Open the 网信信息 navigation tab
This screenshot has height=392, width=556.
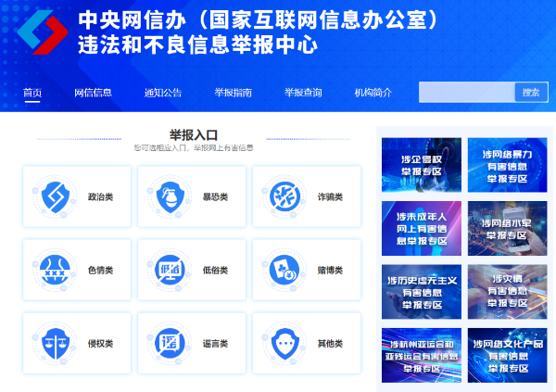coord(94,93)
